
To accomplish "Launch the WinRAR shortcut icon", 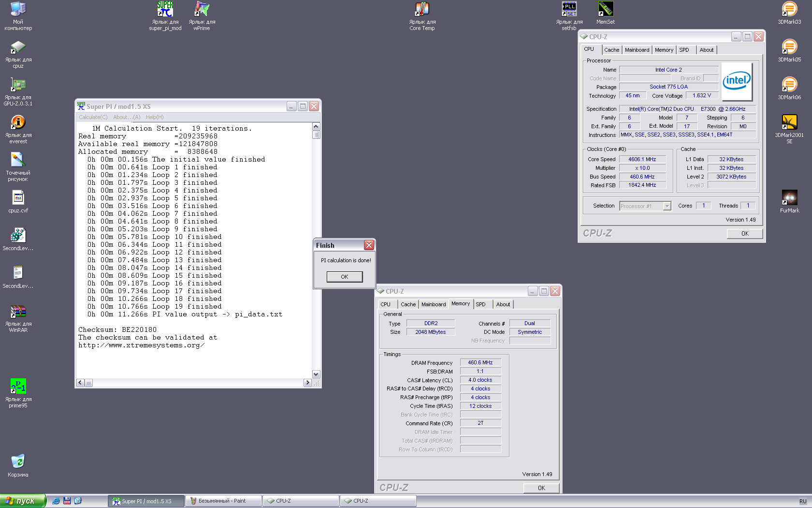I will [18, 318].
